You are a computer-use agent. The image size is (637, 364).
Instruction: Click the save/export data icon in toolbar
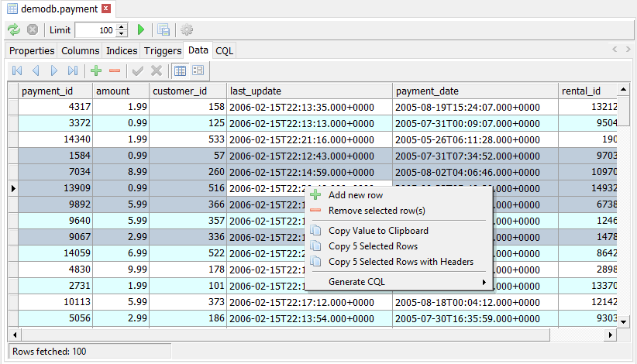click(164, 30)
